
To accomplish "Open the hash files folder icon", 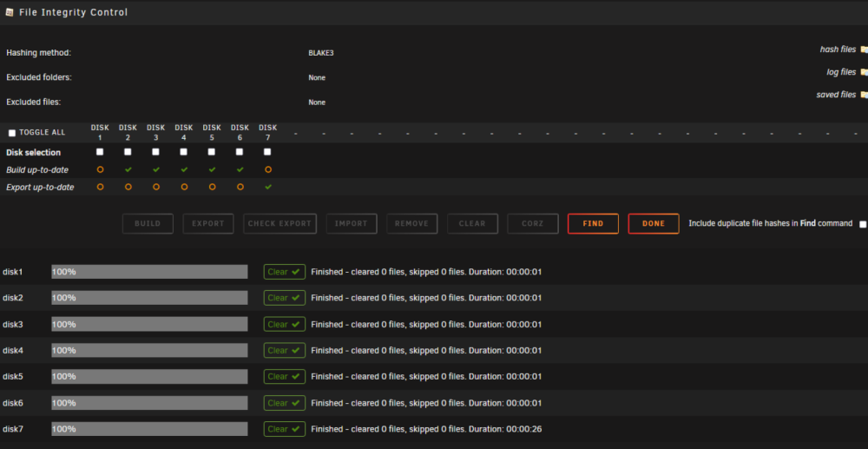I will (x=864, y=50).
